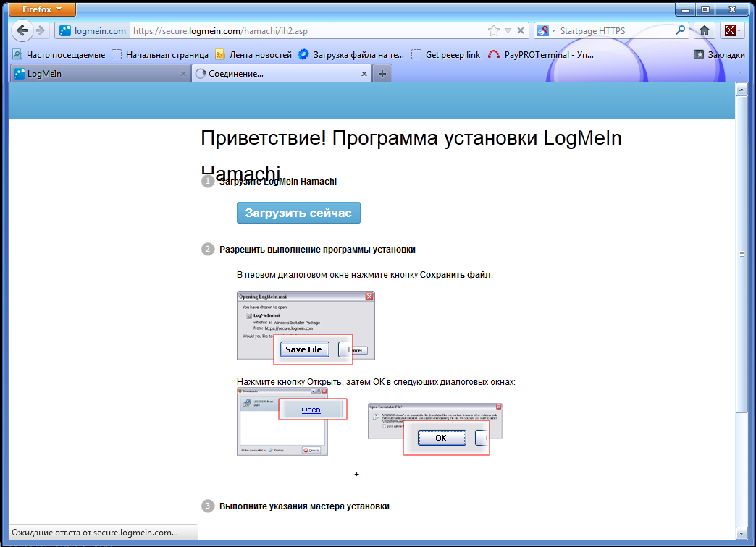Click inside the Startpage HTTPS search field
The height and width of the screenshot is (547, 756).
pyautogui.click(x=616, y=31)
